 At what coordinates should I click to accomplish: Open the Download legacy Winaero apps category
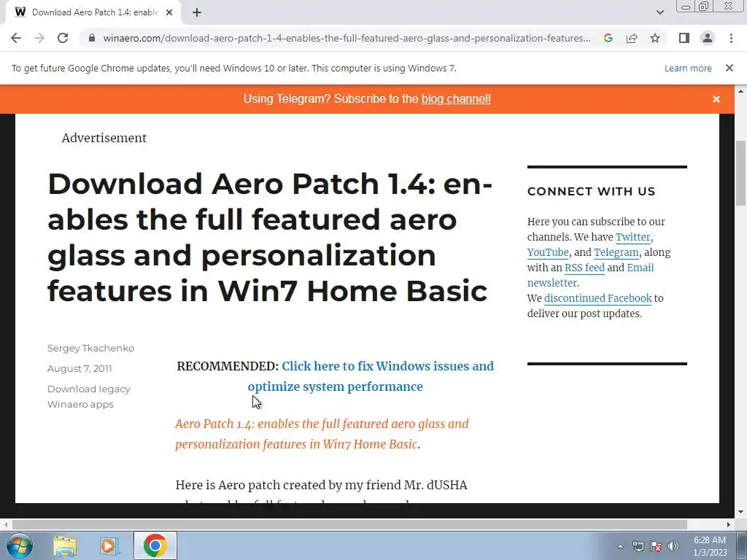click(x=88, y=396)
